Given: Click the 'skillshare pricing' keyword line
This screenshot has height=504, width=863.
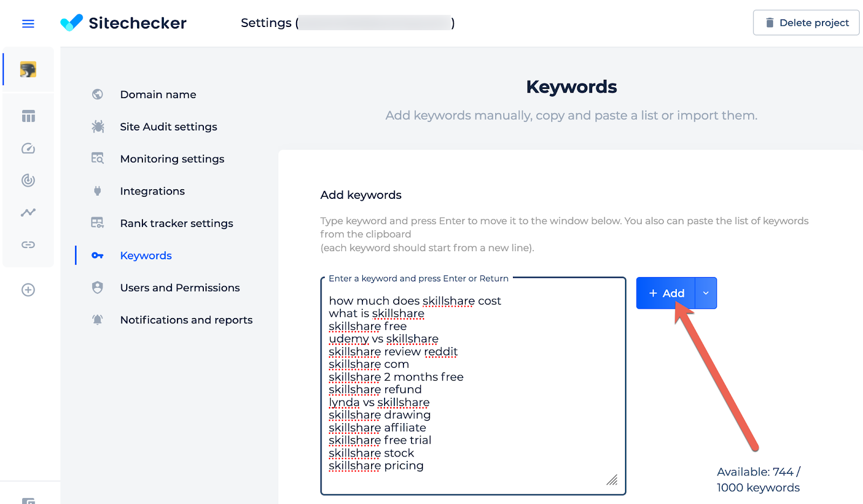Looking at the screenshot, I should tap(376, 466).
